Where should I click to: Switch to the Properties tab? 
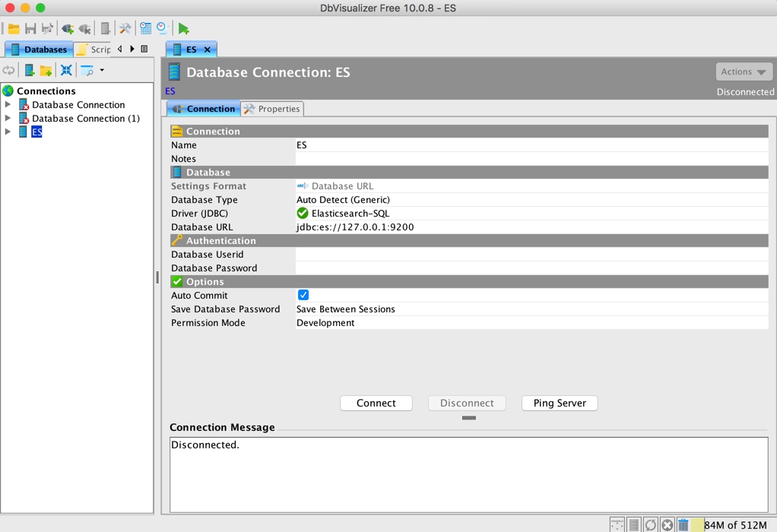point(272,109)
